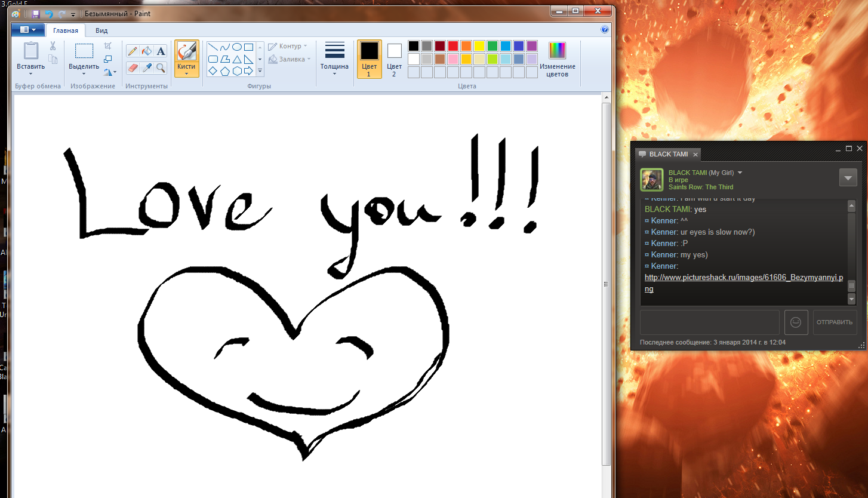Select the BLACK TAMI chat tab
This screenshot has height=498, width=868.
pyautogui.click(x=668, y=154)
